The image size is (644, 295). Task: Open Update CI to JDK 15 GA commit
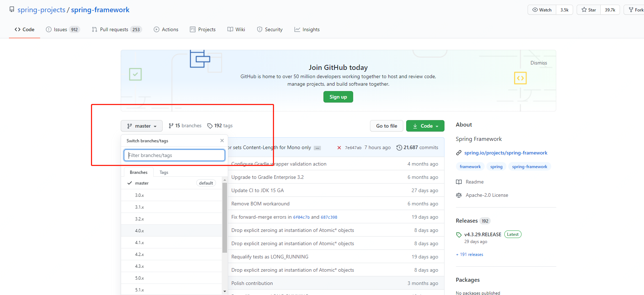(258, 190)
